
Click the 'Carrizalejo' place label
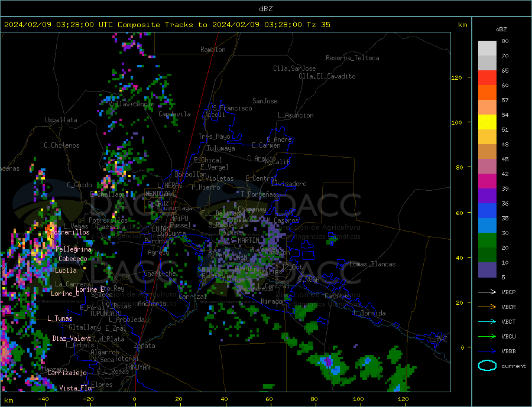pyautogui.click(x=67, y=373)
